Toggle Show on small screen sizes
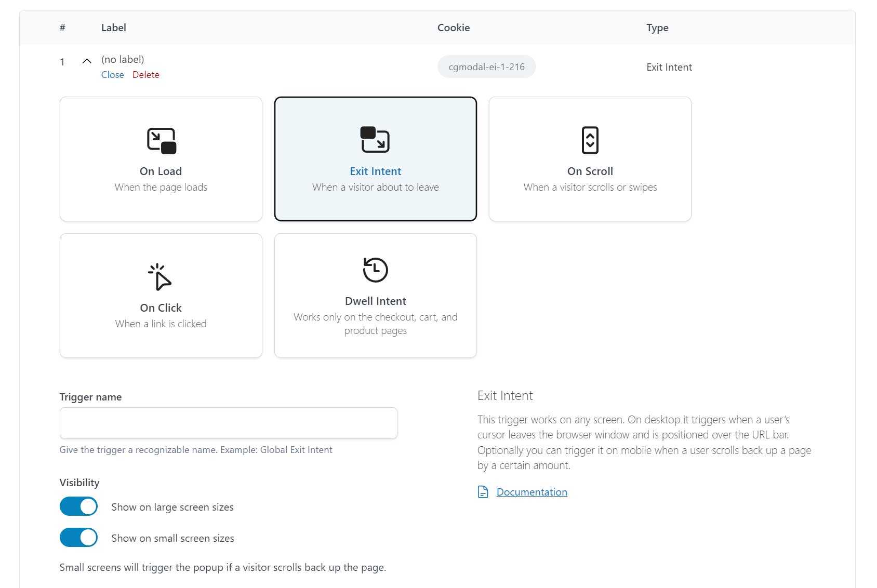 [x=78, y=538]
